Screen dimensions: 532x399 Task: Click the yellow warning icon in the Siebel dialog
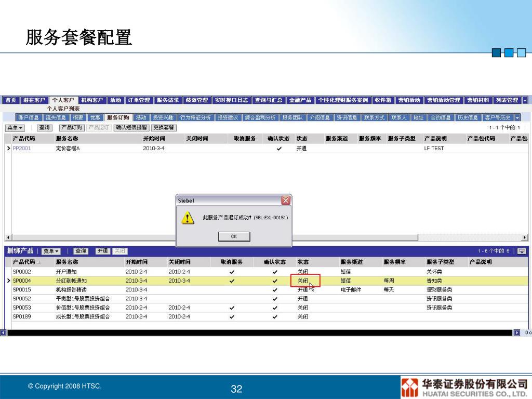click(188, 218)
